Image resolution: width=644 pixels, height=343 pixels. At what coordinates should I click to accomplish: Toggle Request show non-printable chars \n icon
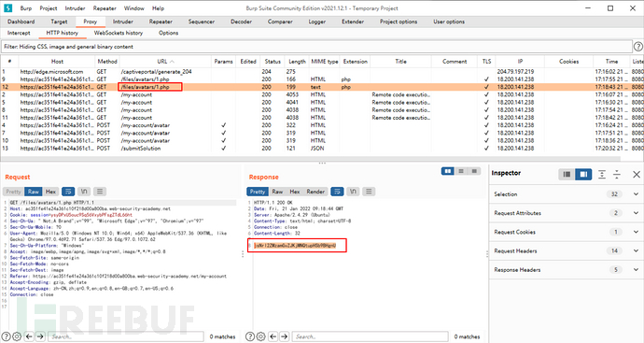coord(84,192)
